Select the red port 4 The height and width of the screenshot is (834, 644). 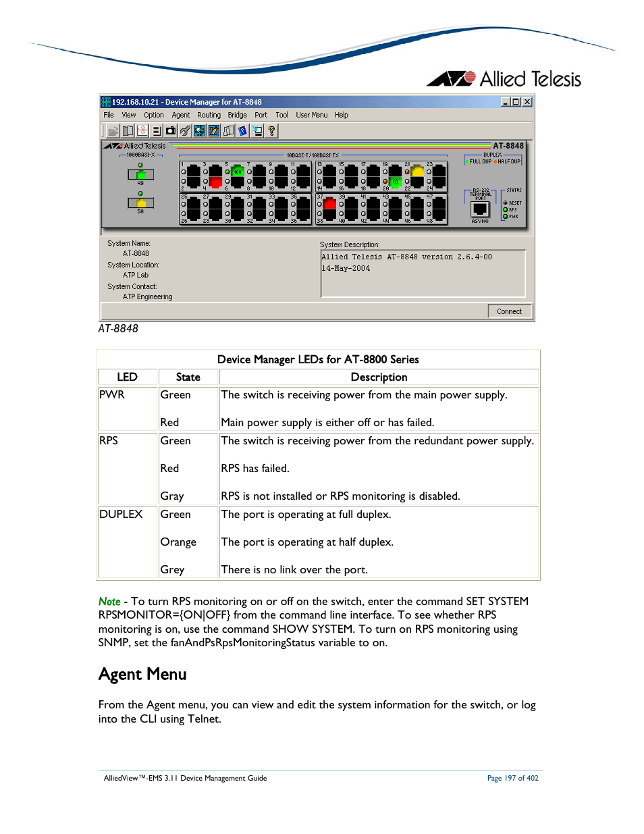[x=215, y=182]
